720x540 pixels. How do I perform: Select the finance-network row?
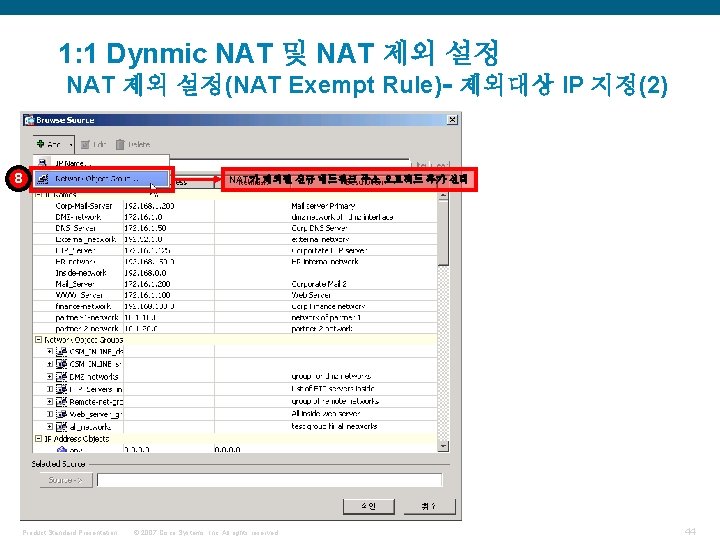235,306
